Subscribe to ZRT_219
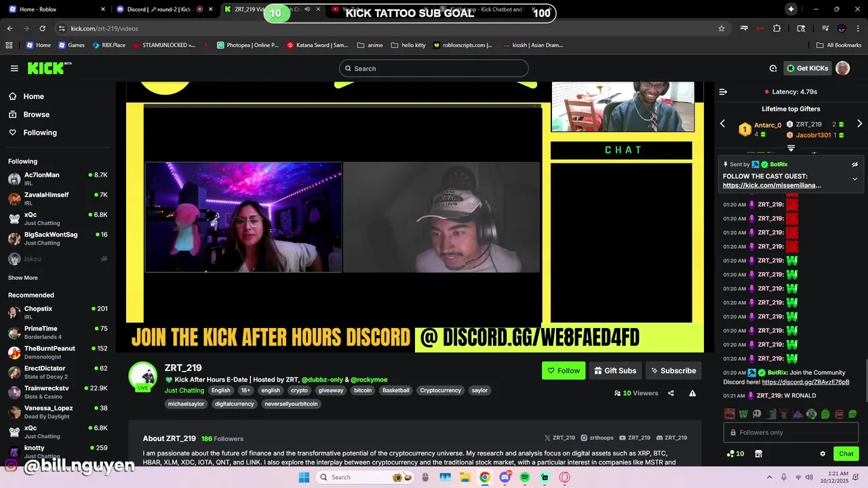Viewport: 868px width, 488px height. coord(673,371)
